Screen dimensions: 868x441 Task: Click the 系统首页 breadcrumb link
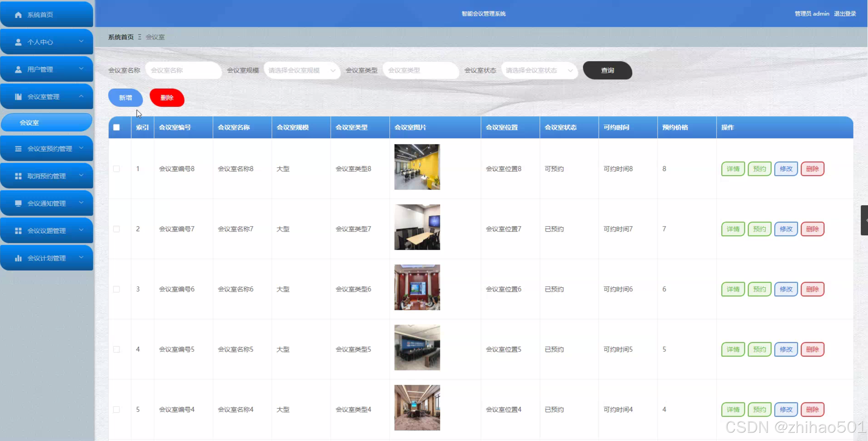pos(121,37)
